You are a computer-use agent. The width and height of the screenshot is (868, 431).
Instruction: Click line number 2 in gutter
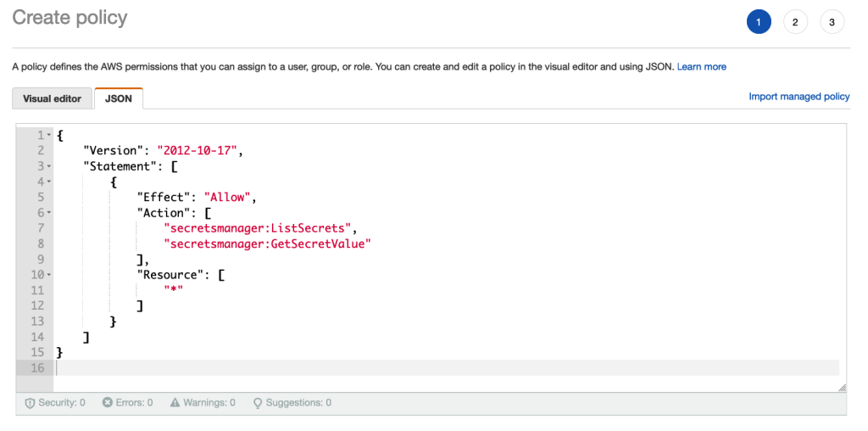coord(42,151)
